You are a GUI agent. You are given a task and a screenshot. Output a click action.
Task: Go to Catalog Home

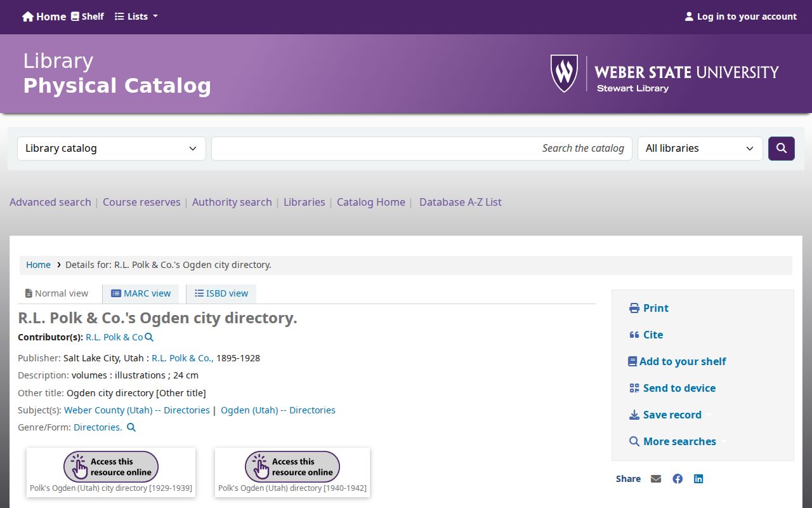[x=370, y=202]
